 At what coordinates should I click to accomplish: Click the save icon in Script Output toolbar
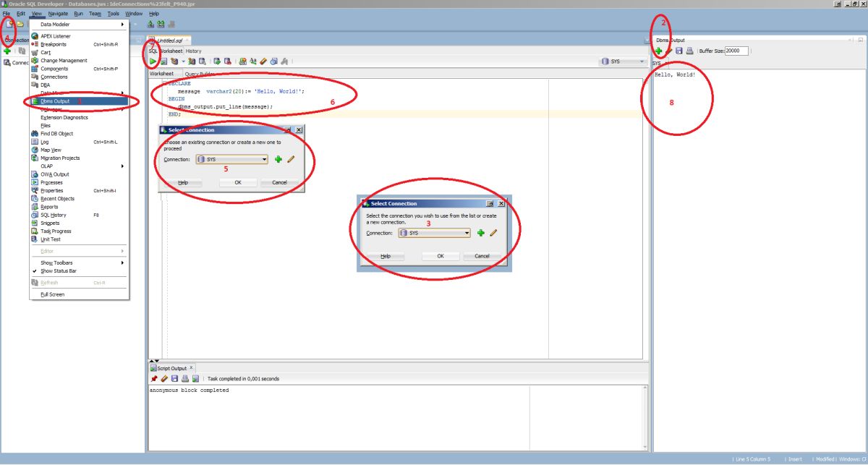pyautogui.click(x=174, y=378)
